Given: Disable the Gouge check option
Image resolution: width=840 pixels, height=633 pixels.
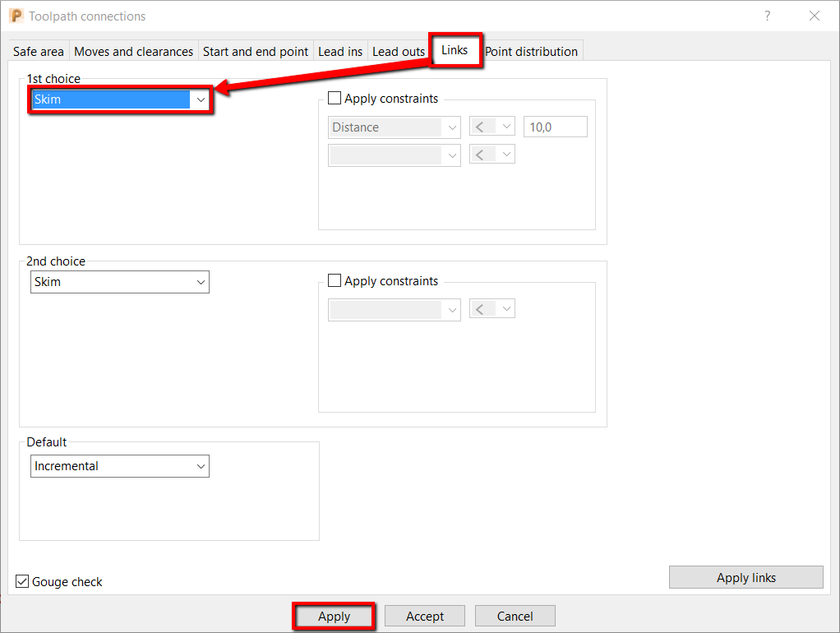Looking at the screenshot, I should (21, 581).
